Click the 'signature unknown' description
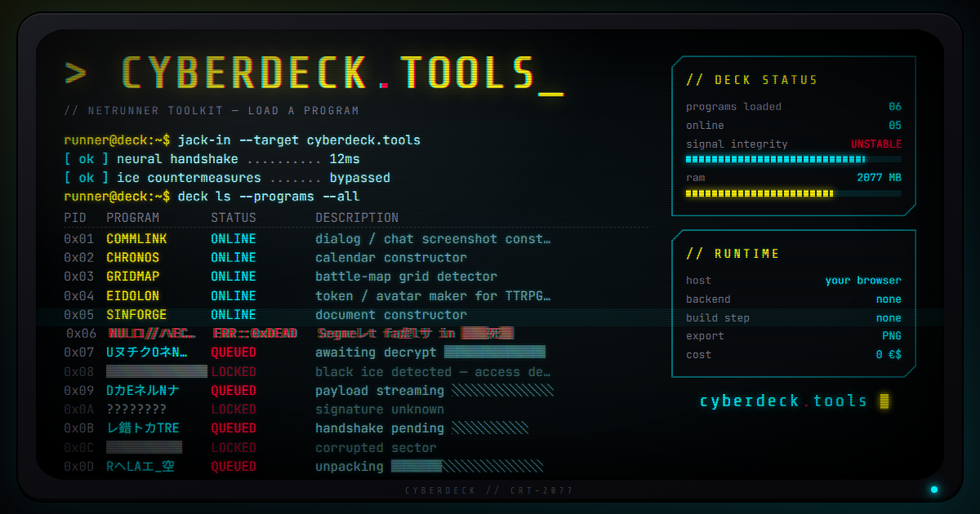Viewport: 980px width, 514px height. (380, 410)
